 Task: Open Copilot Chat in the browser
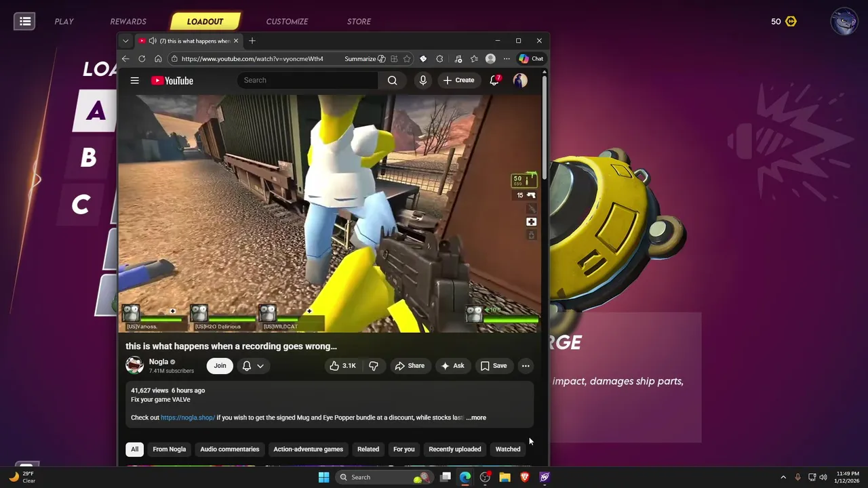(532, 59)
